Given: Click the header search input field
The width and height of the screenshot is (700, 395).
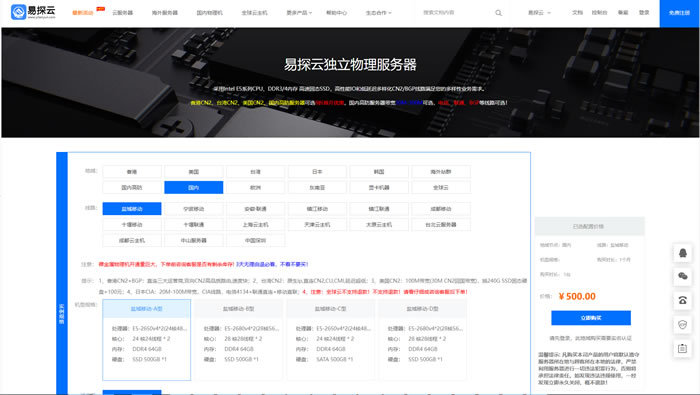Looking at the screenshot, I should [455, 13].
